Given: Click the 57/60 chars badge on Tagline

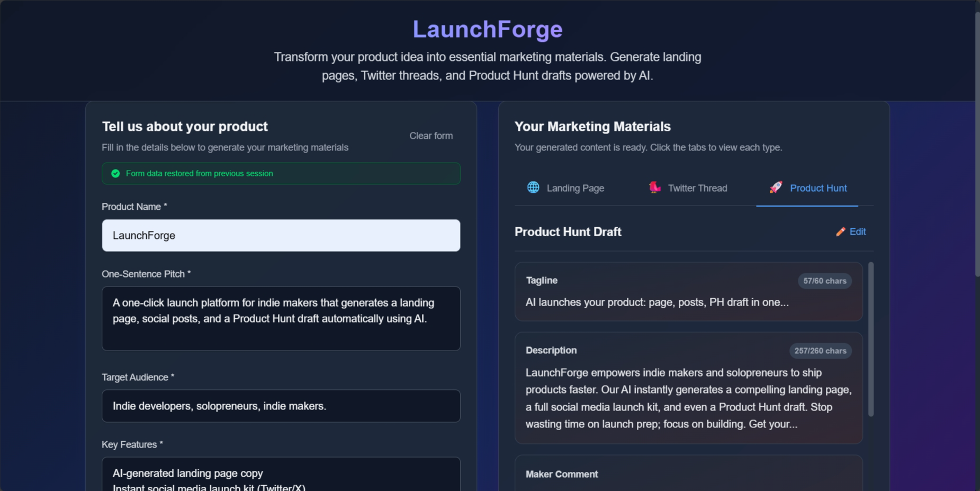Looking at the screenshot, I should (824, 281).
